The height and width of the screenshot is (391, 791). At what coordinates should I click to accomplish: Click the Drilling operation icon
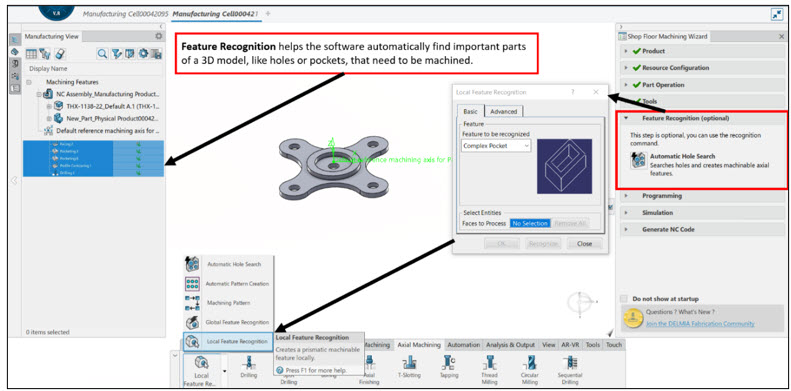pos(249,363)
